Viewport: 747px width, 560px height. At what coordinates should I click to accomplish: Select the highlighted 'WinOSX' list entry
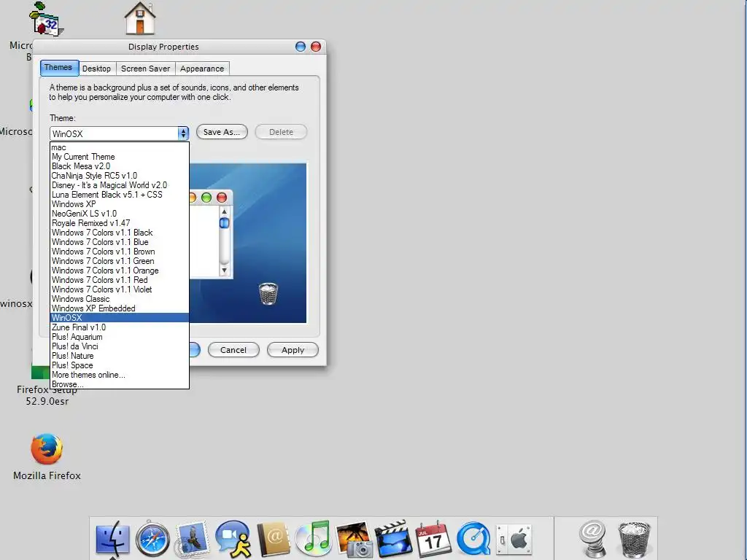tap(120, 318)
